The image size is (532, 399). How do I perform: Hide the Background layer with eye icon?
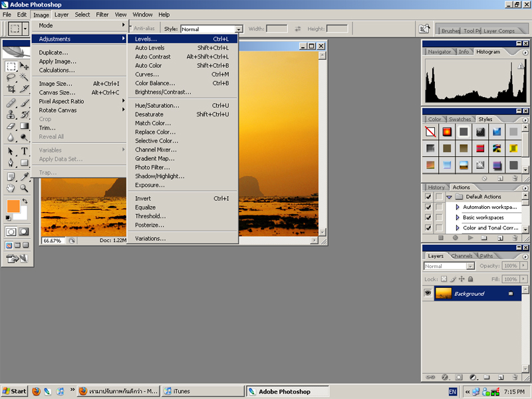pyautogui.click(x=428, y=293)
